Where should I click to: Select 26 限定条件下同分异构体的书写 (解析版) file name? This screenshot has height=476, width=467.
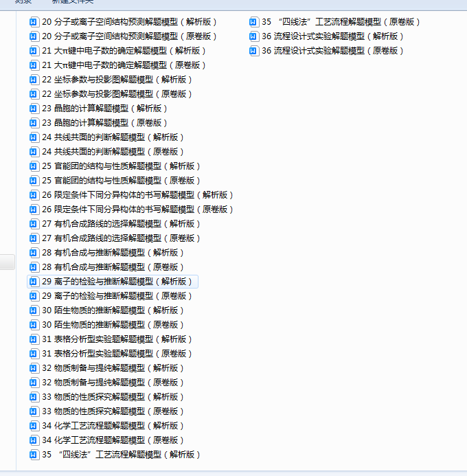tap(137, 194)
